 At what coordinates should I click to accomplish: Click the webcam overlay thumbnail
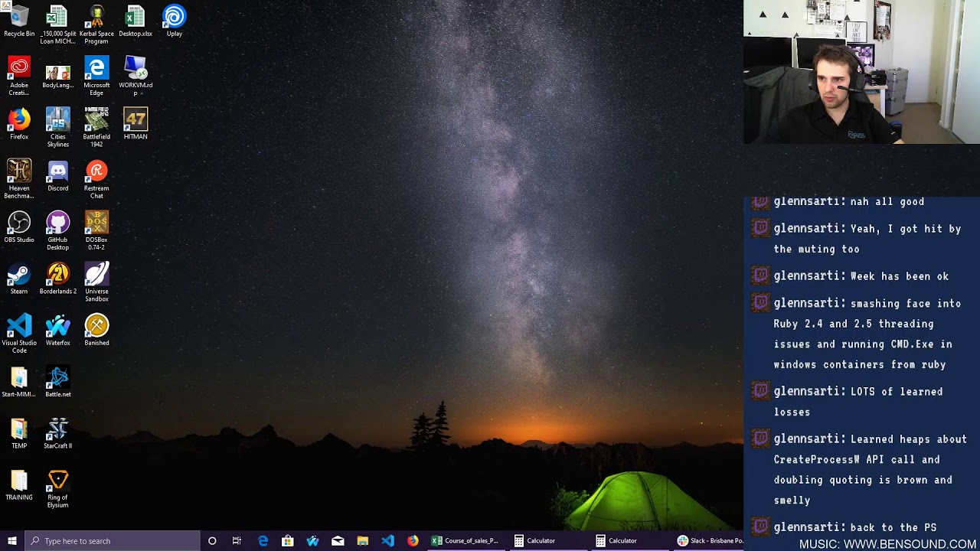[861, 72]
